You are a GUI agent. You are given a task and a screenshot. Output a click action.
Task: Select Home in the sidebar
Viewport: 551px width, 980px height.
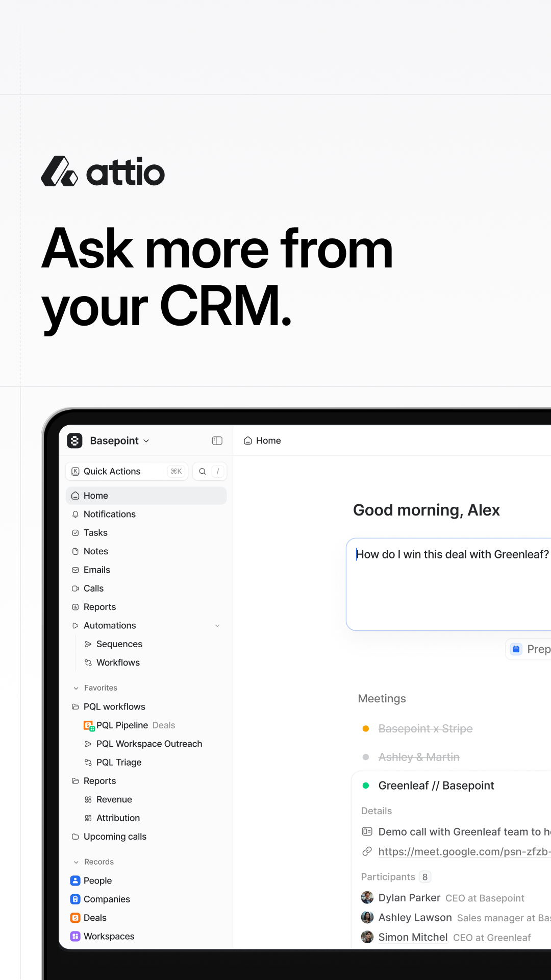(146, 496)
